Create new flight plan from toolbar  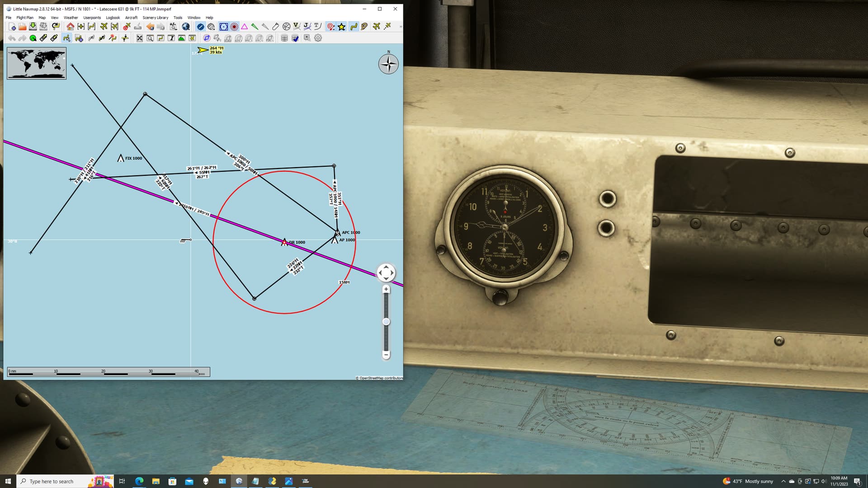[12, 27]
